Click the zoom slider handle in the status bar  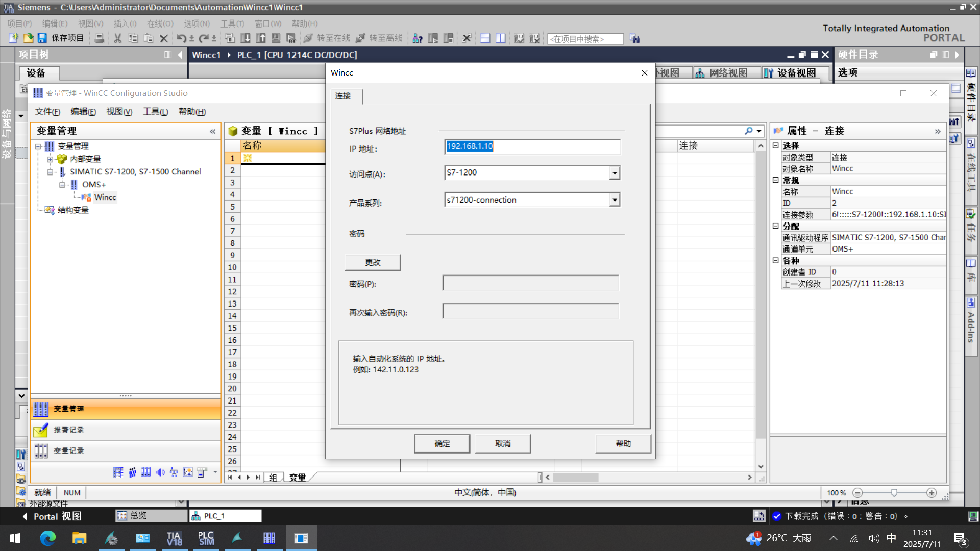point(894,493)
